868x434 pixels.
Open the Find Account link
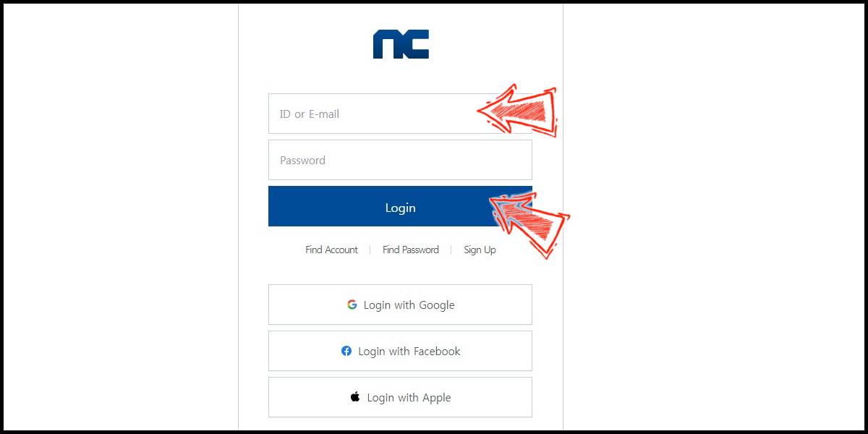coord(331,250)
